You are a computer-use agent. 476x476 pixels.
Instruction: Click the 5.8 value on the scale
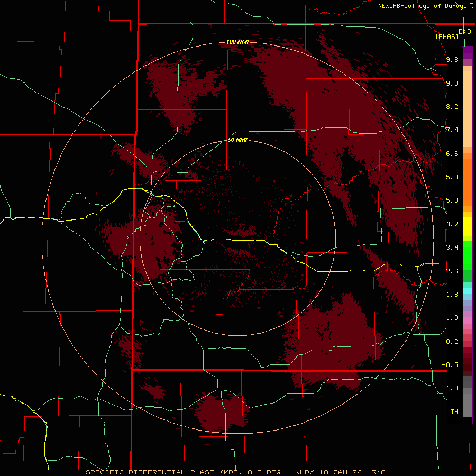(x=452, y=177)
